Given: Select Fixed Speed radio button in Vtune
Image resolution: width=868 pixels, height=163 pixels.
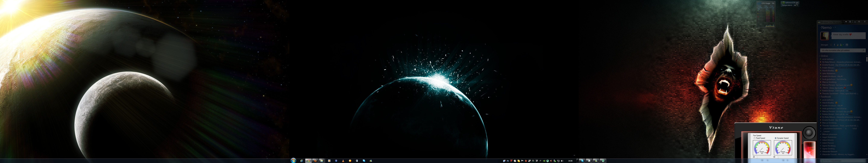Looking at the screenshot, I should click(x=754, y=138).
